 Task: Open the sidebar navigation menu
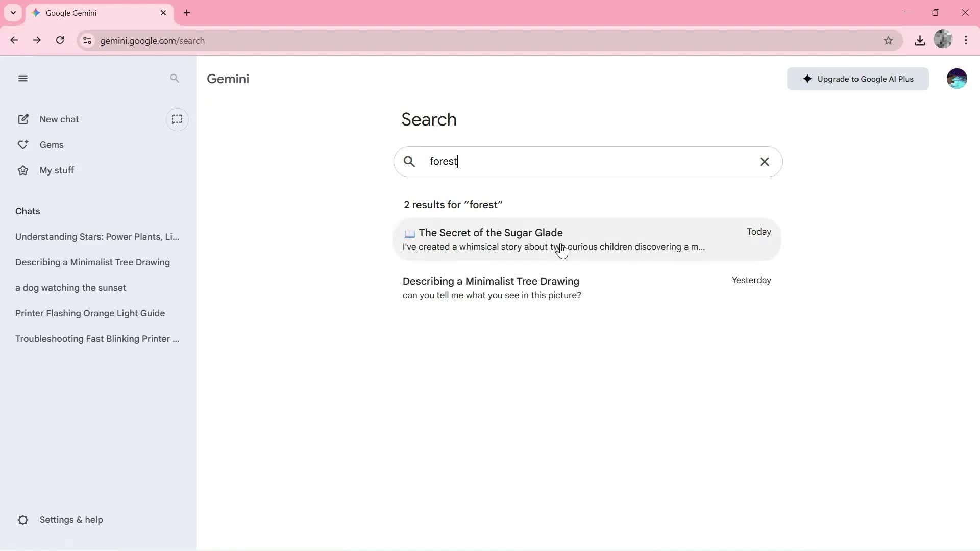point(23,78)
